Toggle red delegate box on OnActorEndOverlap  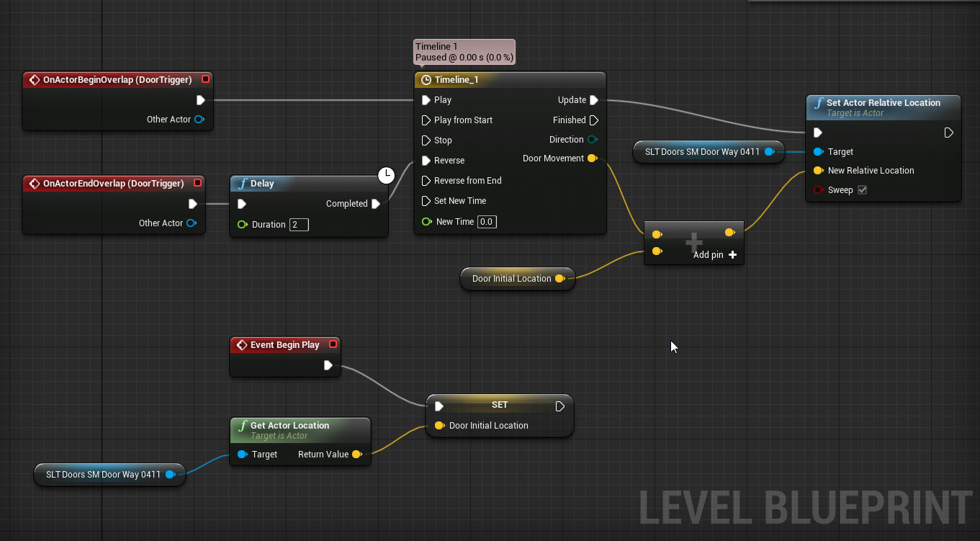[197, 183]
